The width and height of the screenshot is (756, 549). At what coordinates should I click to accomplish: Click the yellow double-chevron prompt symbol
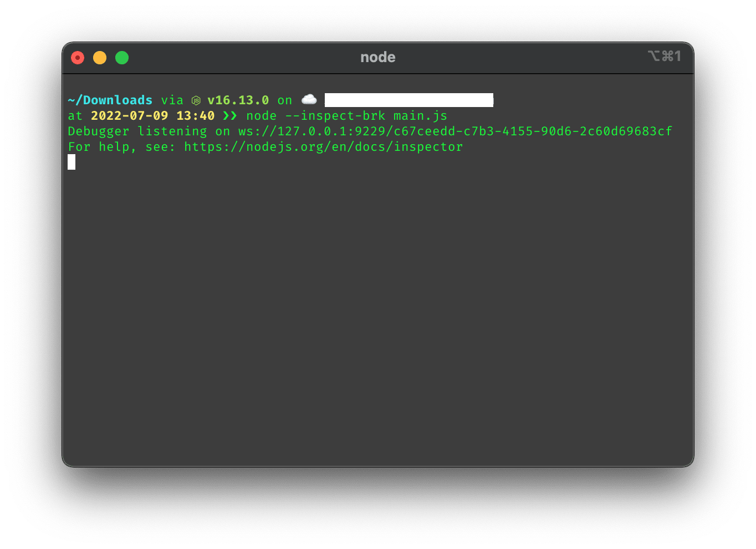click(x=229, y=116)
